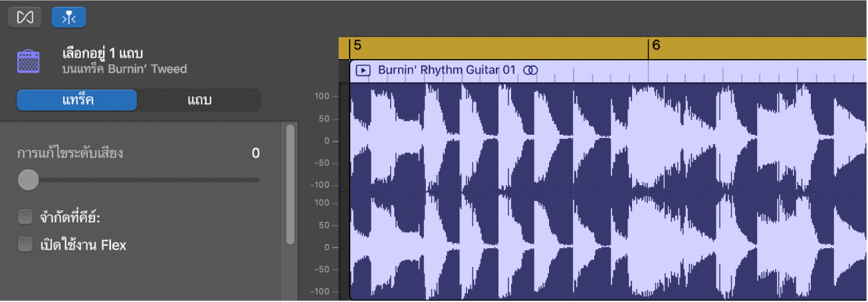The height and width of the screenshot is (302, 868).
Task: Enable the เปิดใช้งาน Flex checkbox
Action: point(25,245)
